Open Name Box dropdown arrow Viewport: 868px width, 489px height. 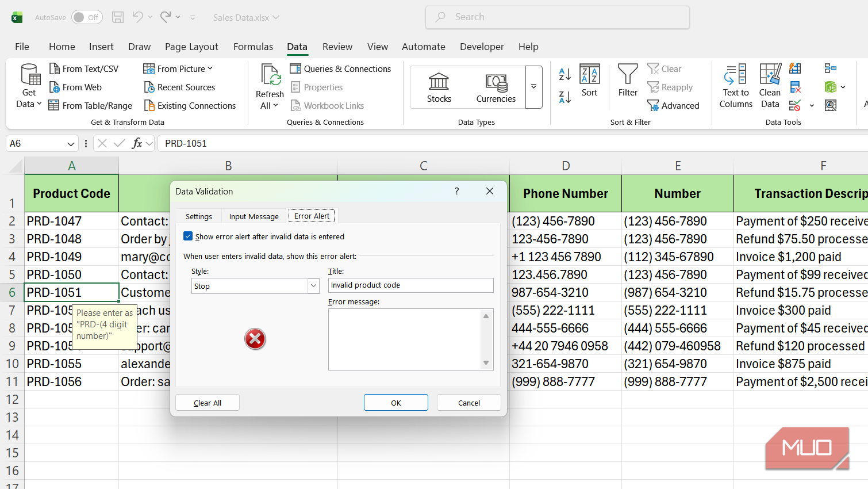71,144
